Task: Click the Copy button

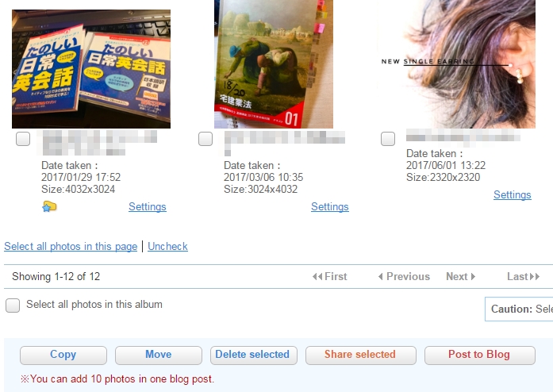Action: click(63, 355)
